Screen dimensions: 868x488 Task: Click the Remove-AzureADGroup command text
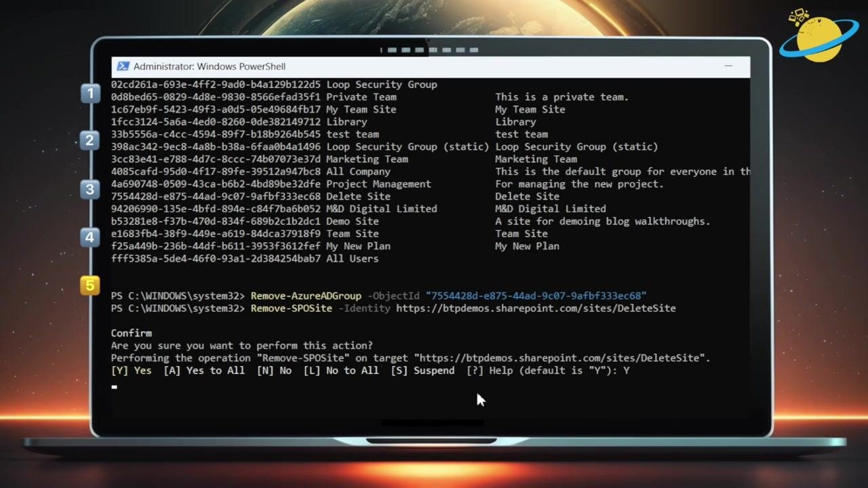306,296
